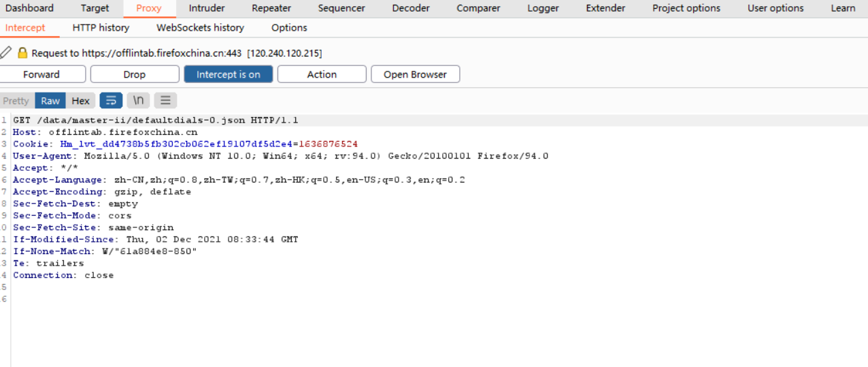The width and height of the screenshot is (868, 367).
Task: Click the If-None-Match header value
Action: [x=150, y=251]
